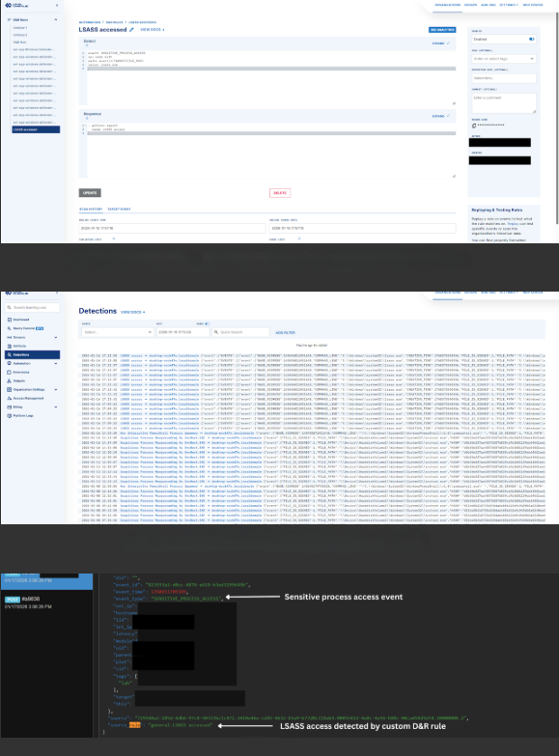Click the Automation icon in the sidebar
Screen dimensions: 559x756
click(x=9, y=363)
